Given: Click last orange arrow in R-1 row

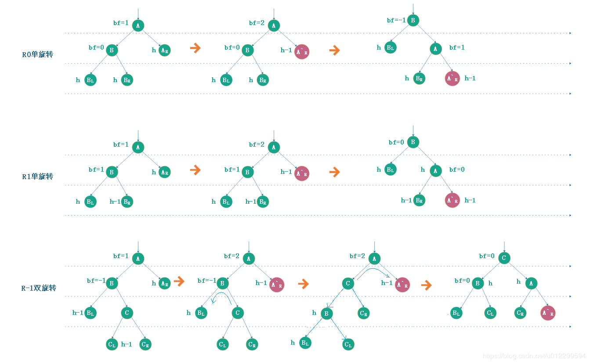Looking at the screenshot, I should pyautogui.click(x=426, y=286).
